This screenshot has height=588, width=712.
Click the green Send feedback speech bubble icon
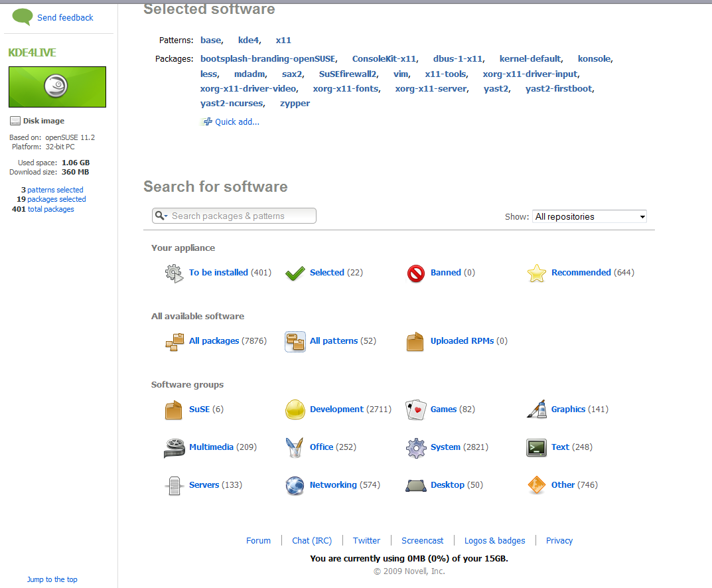[x=23, y=17]
